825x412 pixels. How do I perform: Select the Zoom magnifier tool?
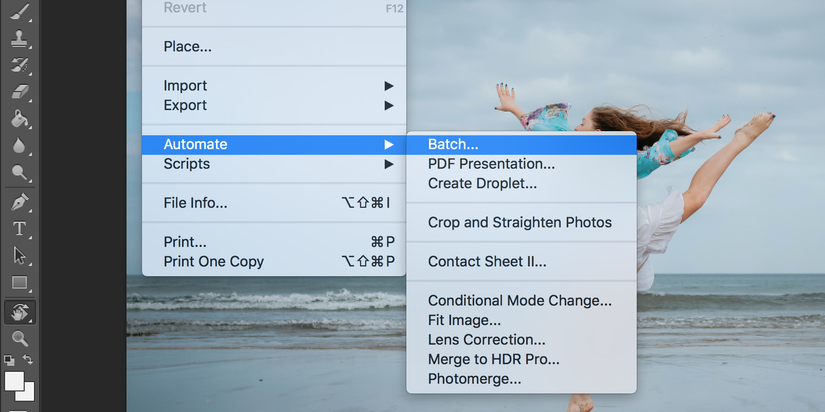pos(19,338)
